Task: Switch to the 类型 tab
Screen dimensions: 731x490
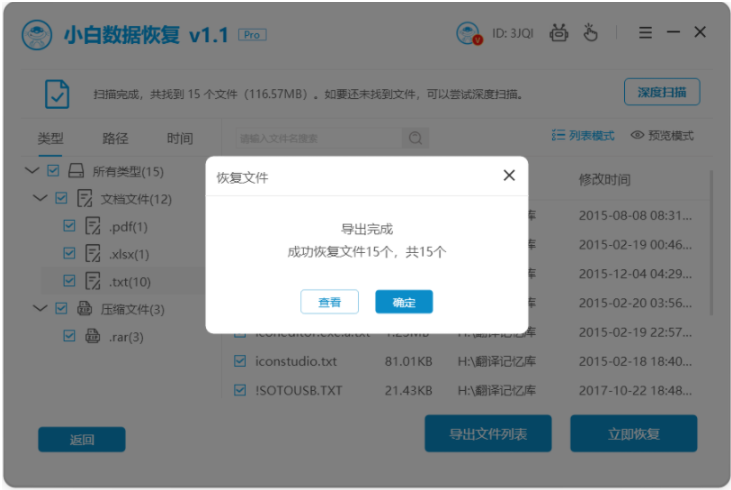Action: [x=50, y=138]
